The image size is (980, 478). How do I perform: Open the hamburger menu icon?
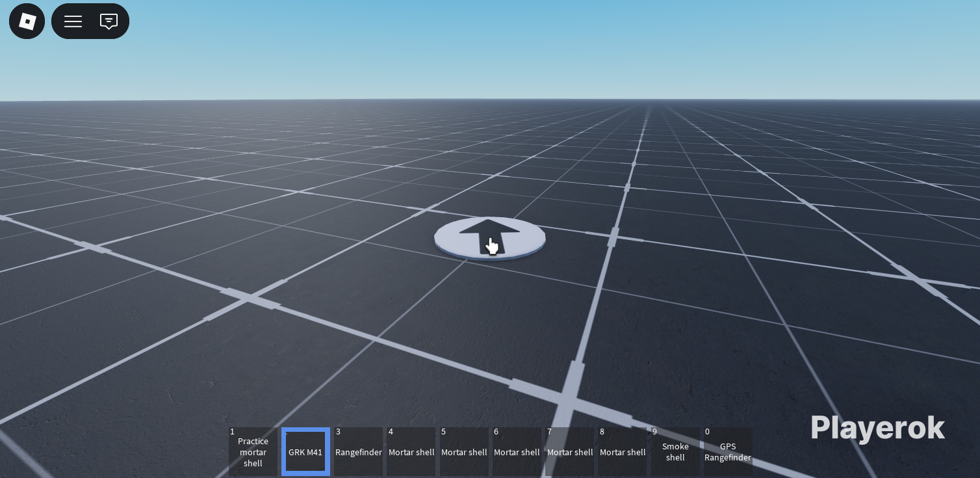(x=73, y=21)
